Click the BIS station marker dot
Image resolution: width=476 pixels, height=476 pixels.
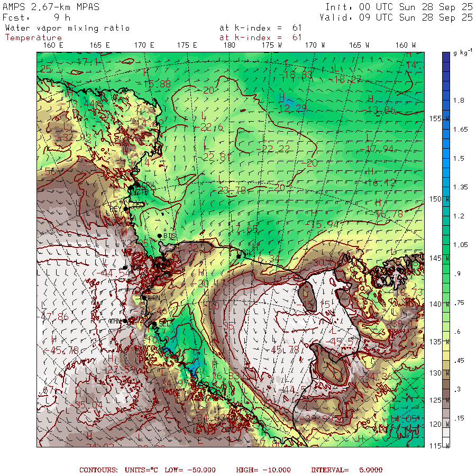click(x=159, y=236)
